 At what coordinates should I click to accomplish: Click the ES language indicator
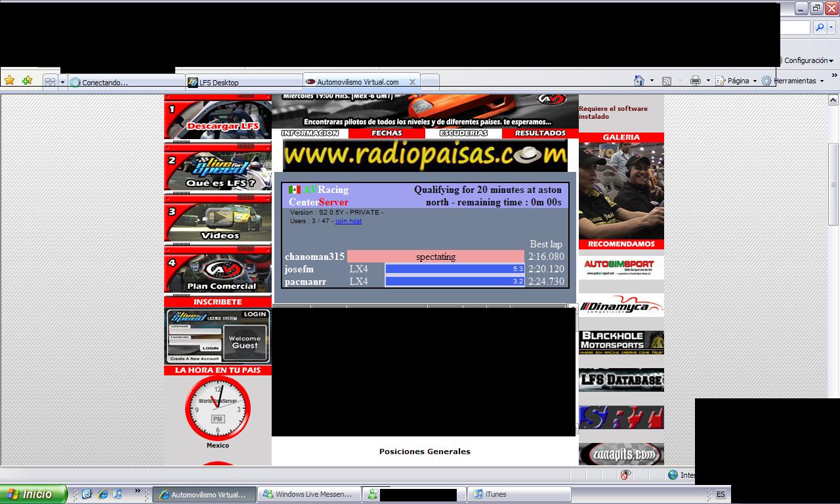point(721,495)
